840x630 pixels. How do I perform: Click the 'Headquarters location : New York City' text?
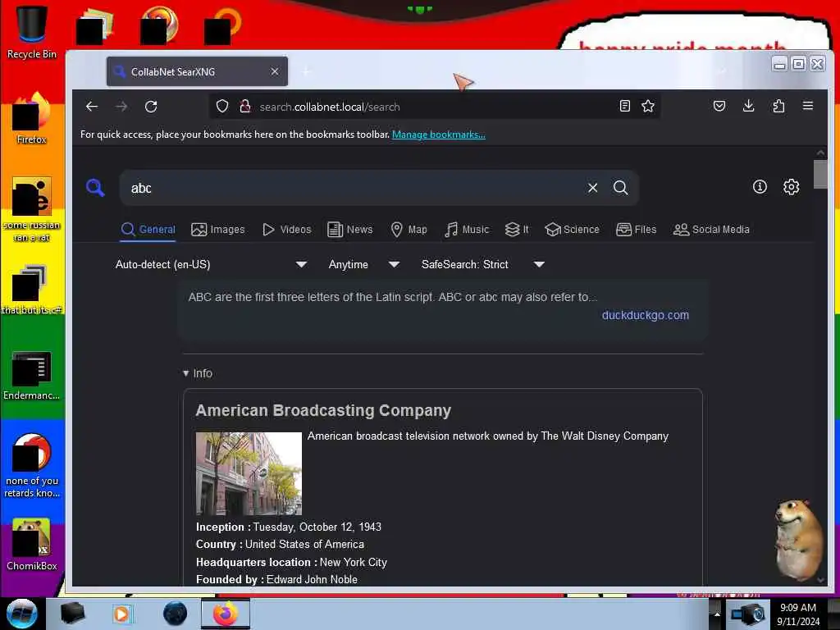pyautogui.click(x=291, y=562)
